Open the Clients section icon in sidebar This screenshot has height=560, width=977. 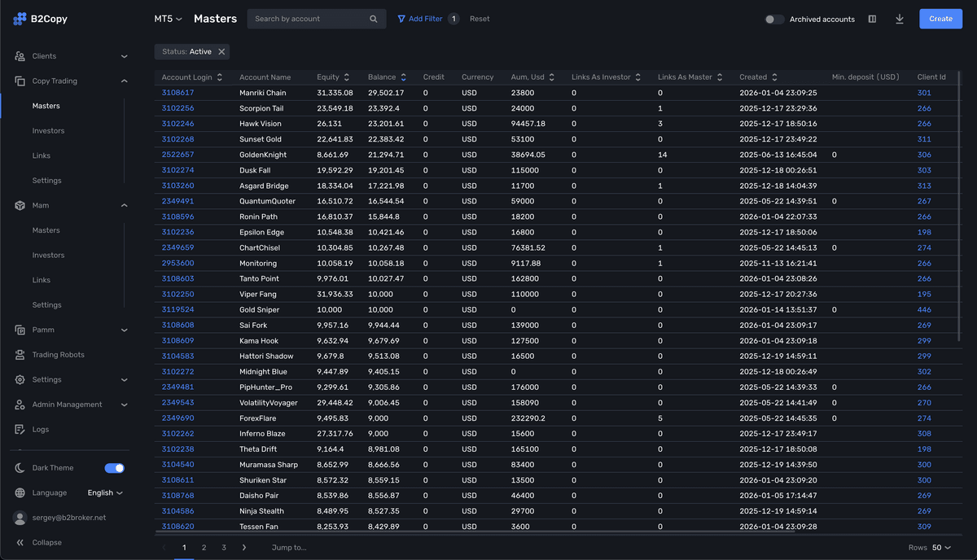click(x=20, y=56)
